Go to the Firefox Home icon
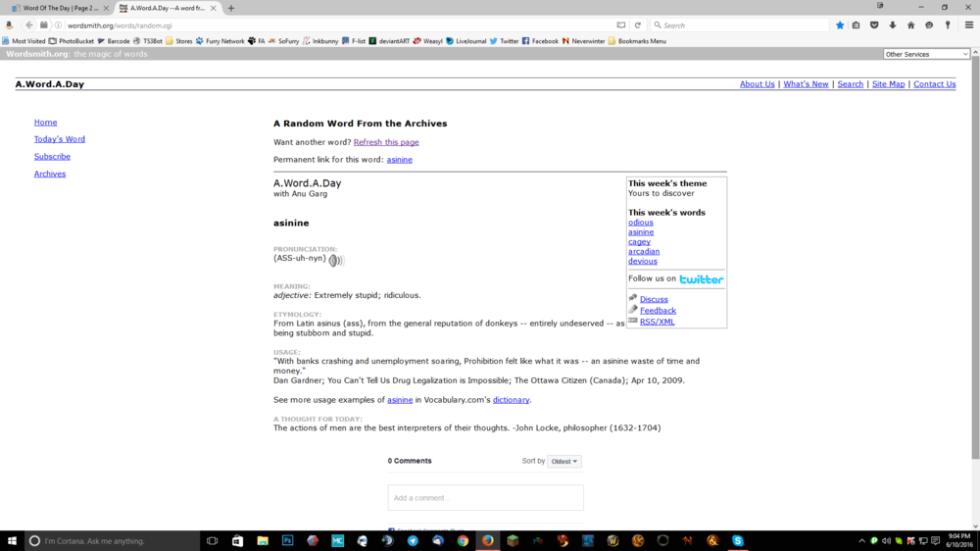This screenshot has width=980, height=551. point(910,25)
